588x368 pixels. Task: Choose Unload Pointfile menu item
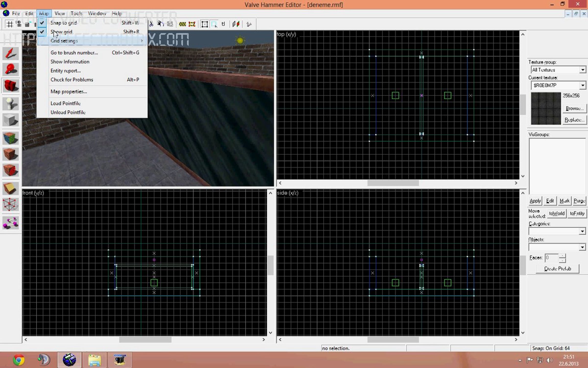92,112
